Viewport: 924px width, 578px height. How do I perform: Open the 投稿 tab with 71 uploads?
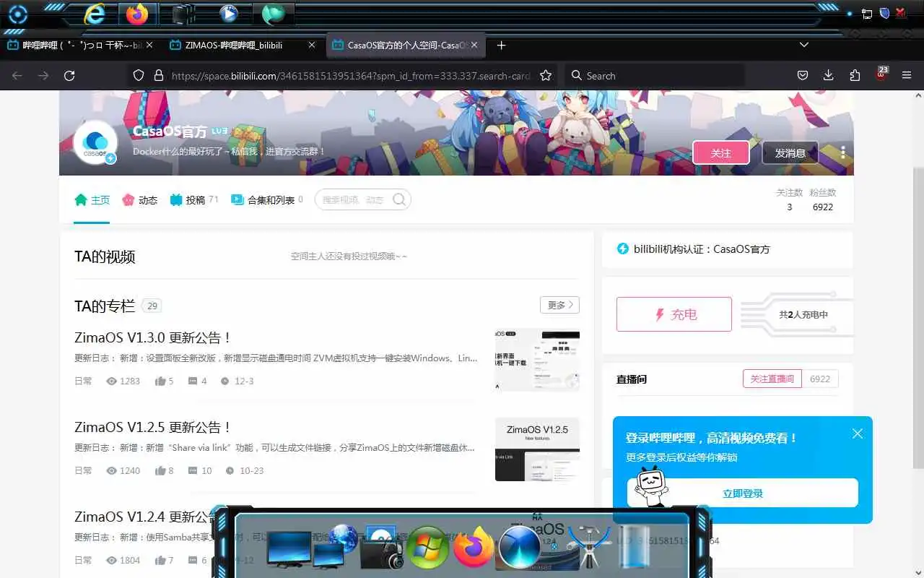(194, 200)
